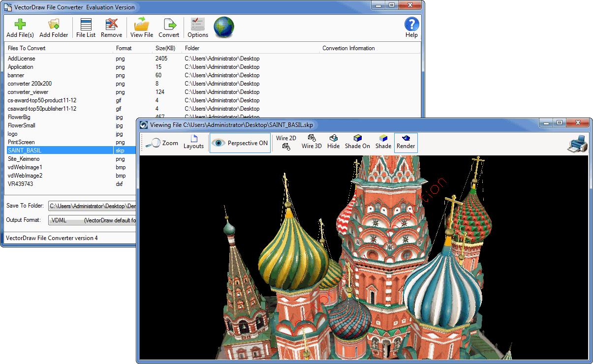Screen dimensions: 593x364
Task: Select the converter_viewer file row
Action: tap(213, 92)
